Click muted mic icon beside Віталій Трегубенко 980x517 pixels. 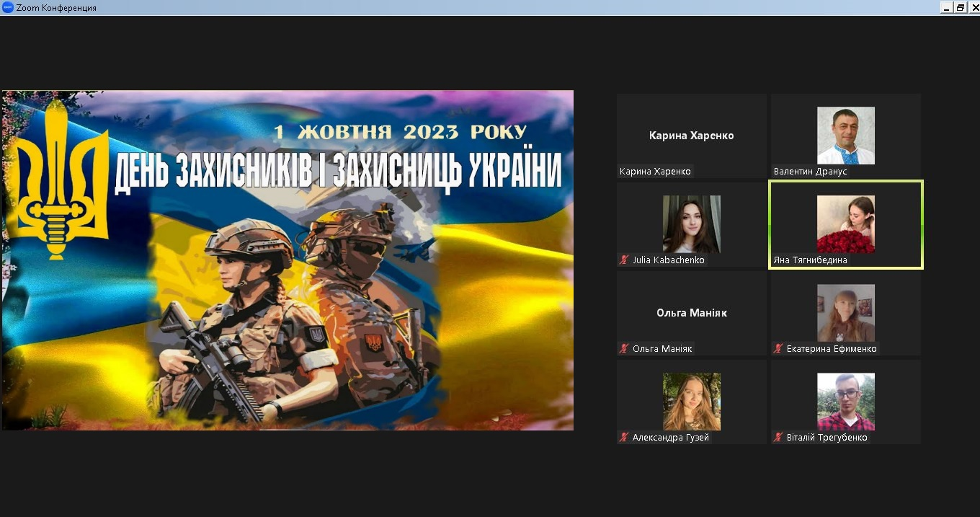point(778,437)
